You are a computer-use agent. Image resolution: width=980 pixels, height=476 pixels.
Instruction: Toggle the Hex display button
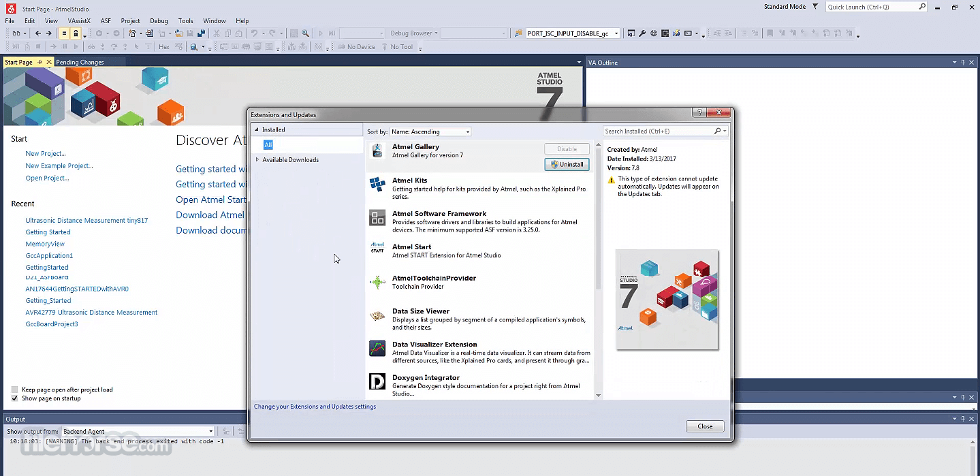[x=164, y=47]
